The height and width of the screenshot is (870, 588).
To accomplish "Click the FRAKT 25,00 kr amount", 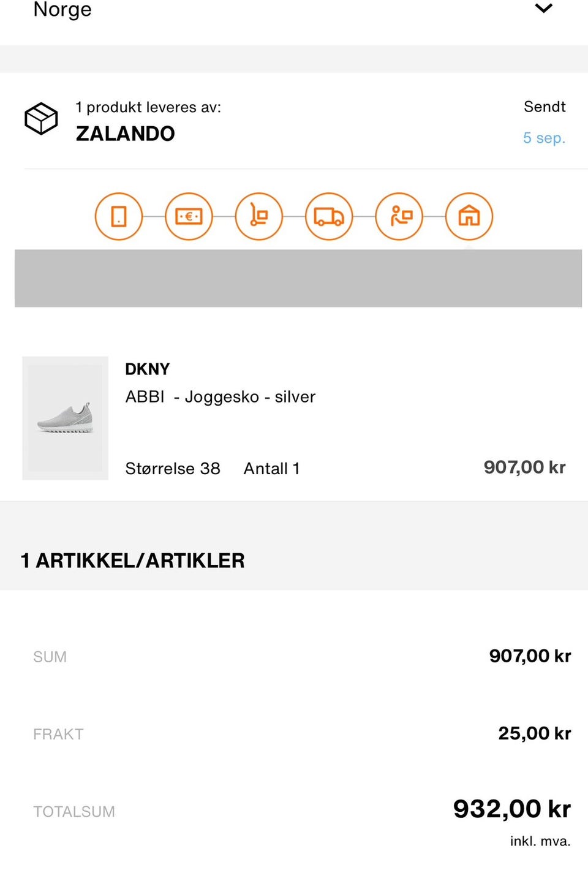I will coord(534,733).
